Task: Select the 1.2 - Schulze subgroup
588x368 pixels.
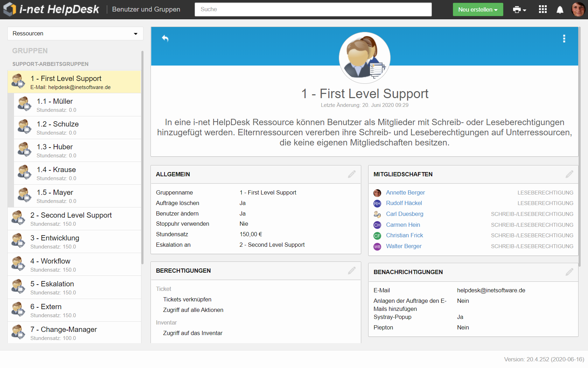Action: click(x=77, y=128)
